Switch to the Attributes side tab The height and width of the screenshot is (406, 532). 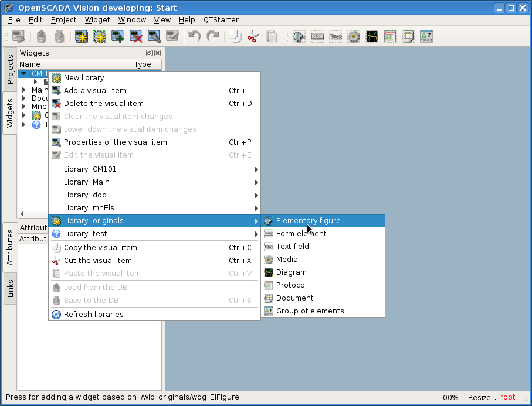10,247
